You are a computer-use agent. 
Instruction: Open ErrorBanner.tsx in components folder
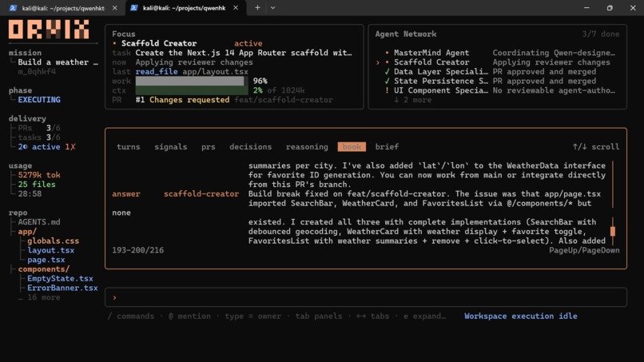tap(62, 288)
